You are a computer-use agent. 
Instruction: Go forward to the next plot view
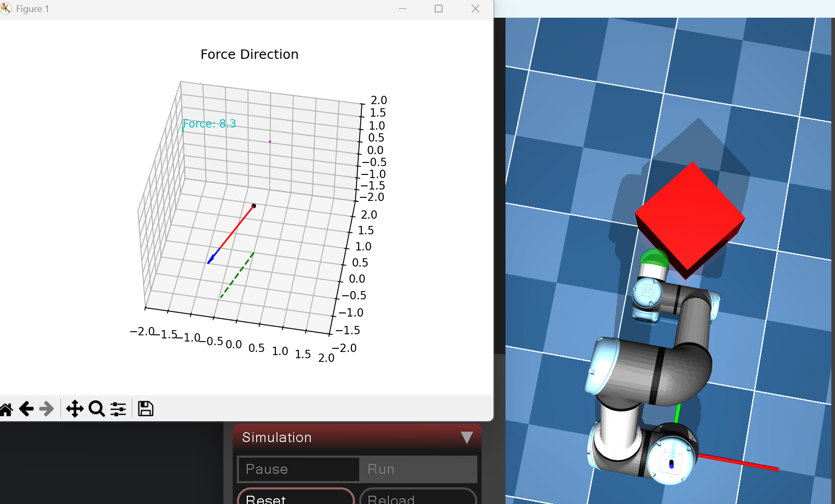(47, 409)
